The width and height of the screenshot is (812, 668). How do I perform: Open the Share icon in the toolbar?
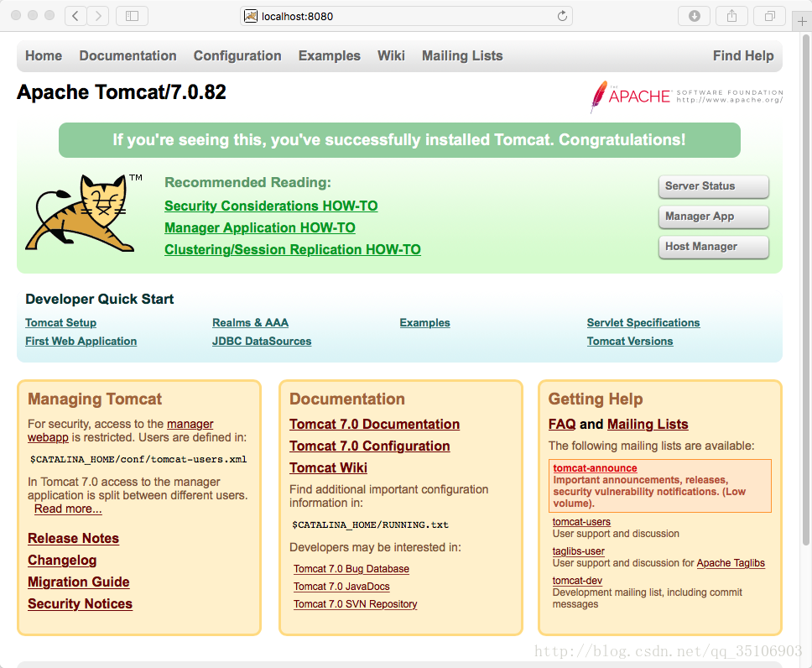click(731, 16)
